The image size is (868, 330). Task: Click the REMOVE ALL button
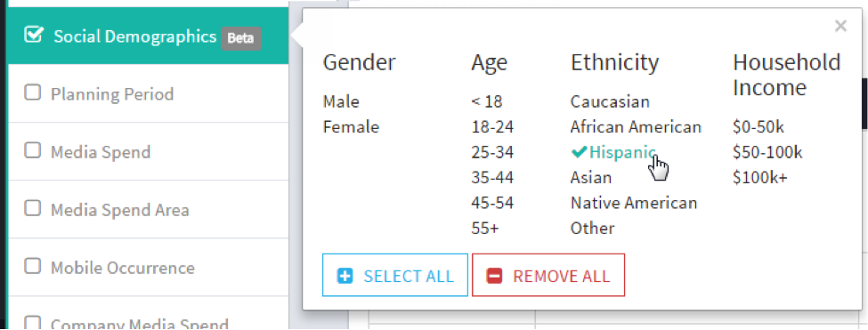548,275
